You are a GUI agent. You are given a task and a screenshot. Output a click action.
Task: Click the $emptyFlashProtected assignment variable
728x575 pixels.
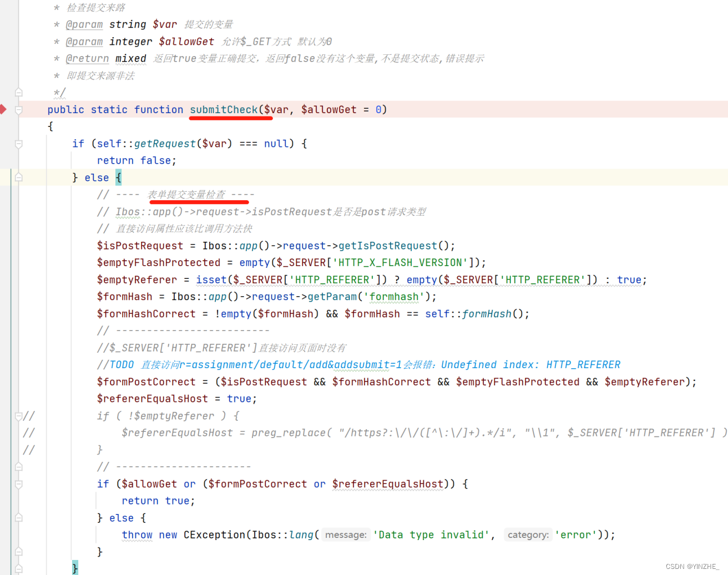159,263
